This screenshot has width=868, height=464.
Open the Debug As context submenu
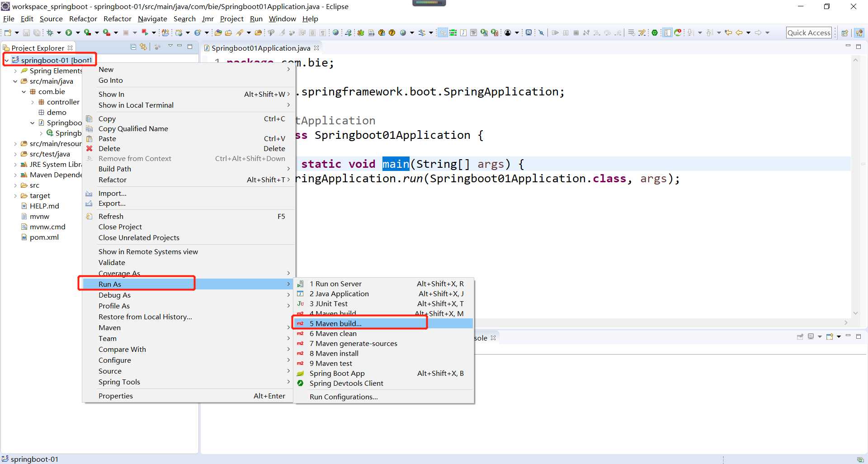click(x=188, y=295)
